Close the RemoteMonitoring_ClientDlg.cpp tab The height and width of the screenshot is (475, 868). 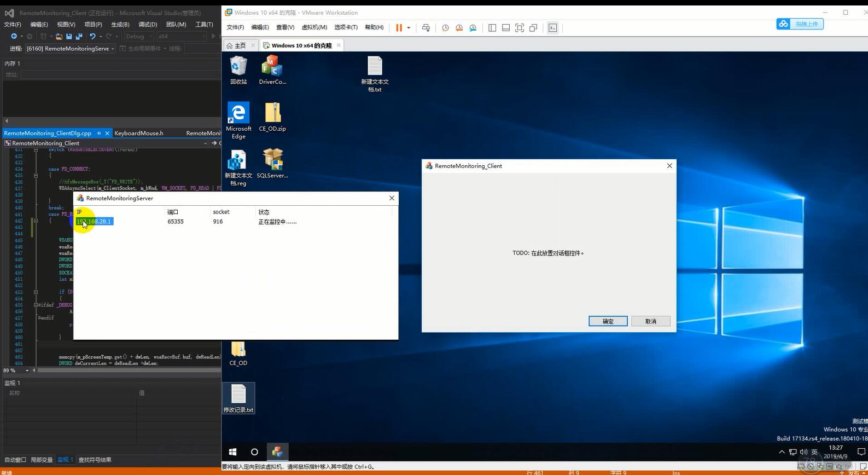[107, 133]
